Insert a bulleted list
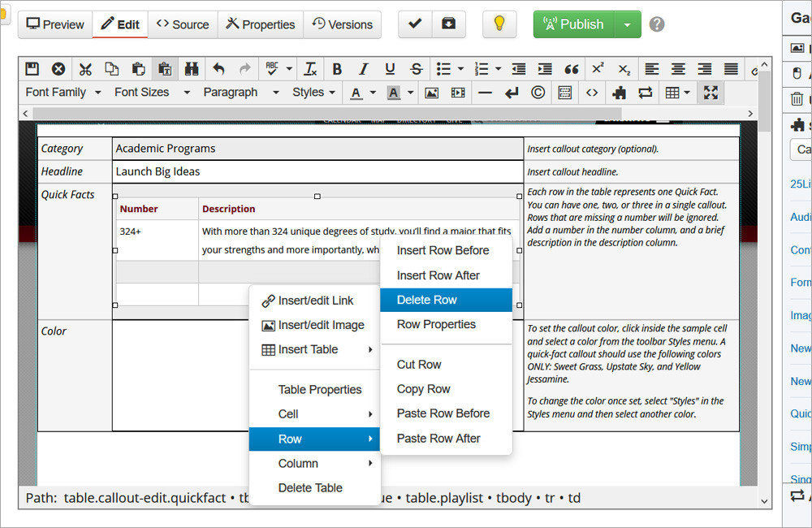 coord(443,69)
